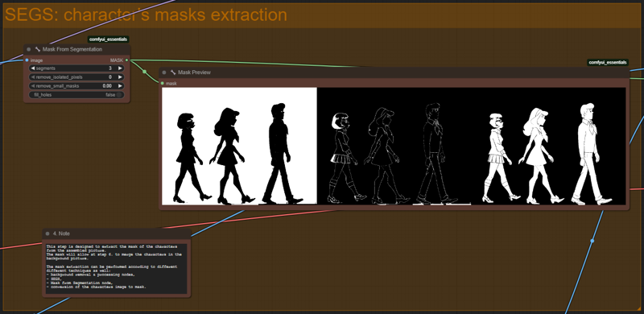Click the image input connector dot
Screen dimensions: 644x314
(x=27, y=60)
